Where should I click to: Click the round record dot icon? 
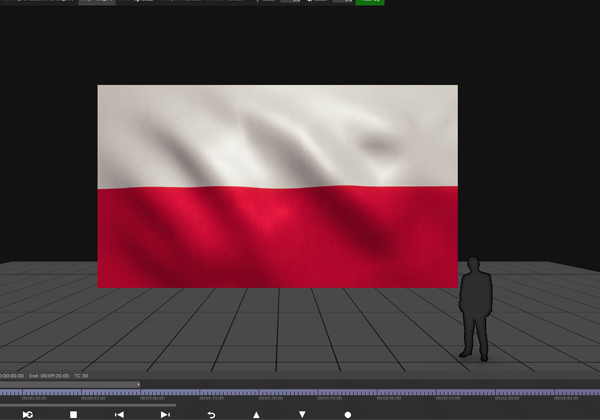[x=348, y=414]
